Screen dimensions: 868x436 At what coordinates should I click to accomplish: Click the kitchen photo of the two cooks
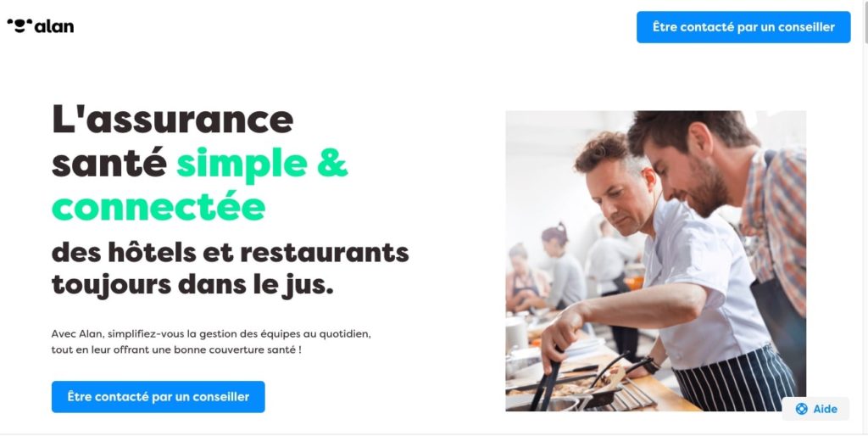pos(656,261)
